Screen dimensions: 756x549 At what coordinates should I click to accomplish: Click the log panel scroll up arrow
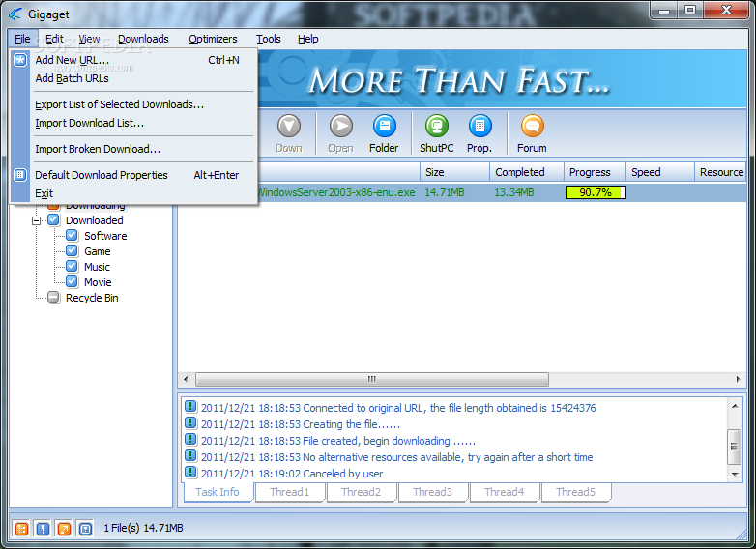[735, 406]
